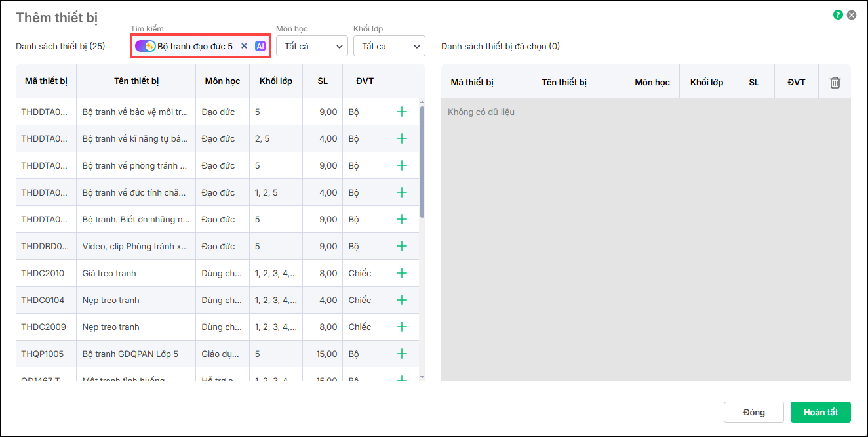Click into the Tìm kiếm search field text
Image resolution: width=868 pixels, height=437 pixels.
pos(195,46)
